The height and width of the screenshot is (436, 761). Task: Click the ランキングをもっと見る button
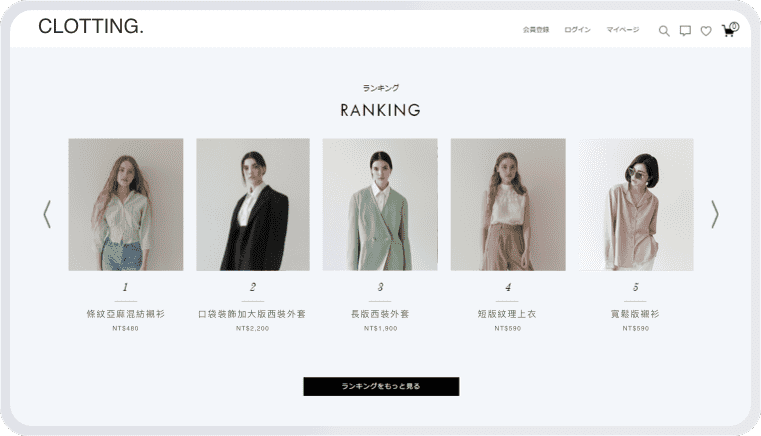381,386
